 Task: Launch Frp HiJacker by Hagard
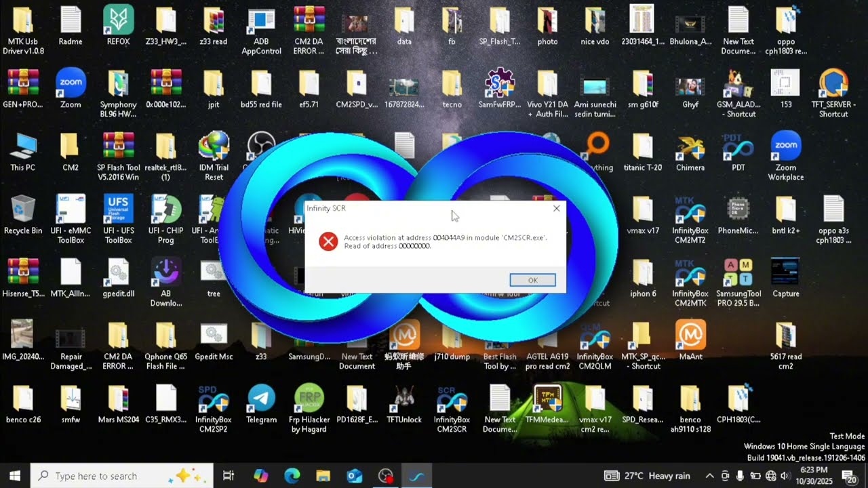tap(309, 409)
